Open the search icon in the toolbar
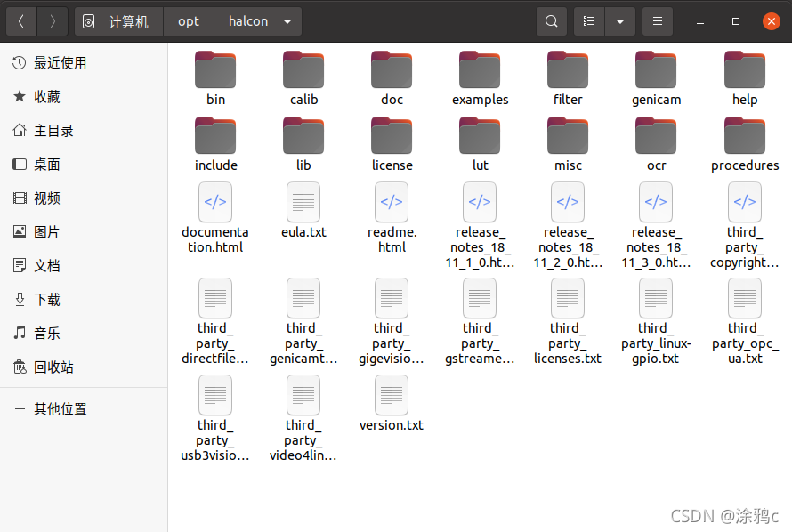792x532 pixels. point(551,20)
